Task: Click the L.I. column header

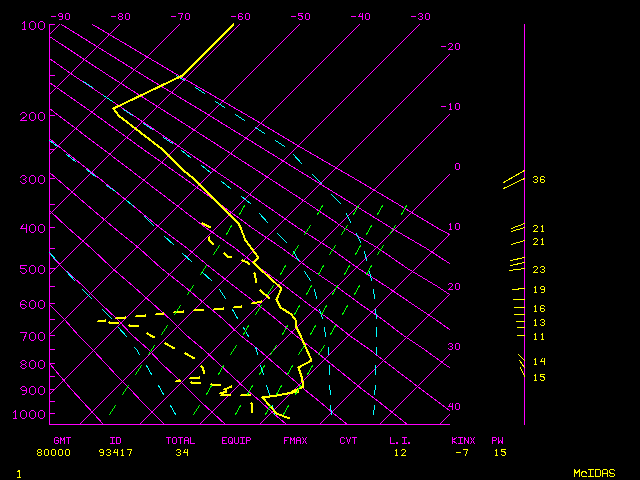Action: point(400,440)
